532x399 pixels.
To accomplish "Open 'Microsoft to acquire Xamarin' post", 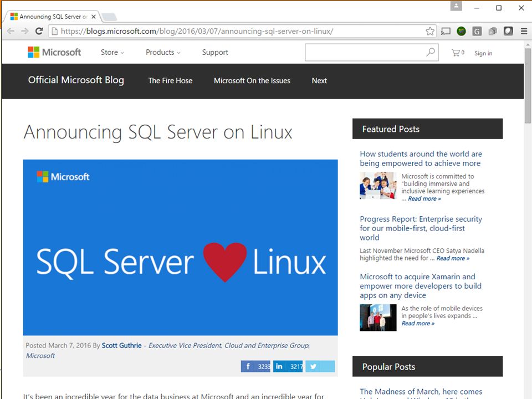I will (421, 286).
